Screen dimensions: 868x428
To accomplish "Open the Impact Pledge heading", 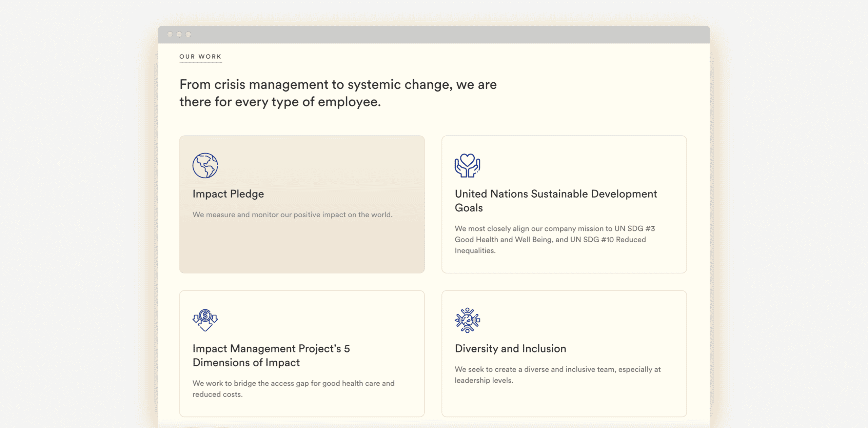I will tap(228, 194).
